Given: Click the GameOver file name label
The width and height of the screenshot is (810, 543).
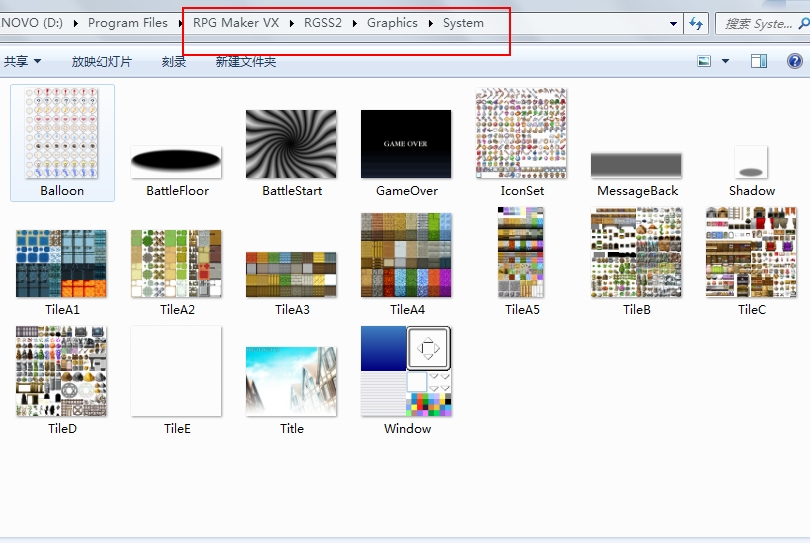Looking at the screenshot, I should [407, 191].
